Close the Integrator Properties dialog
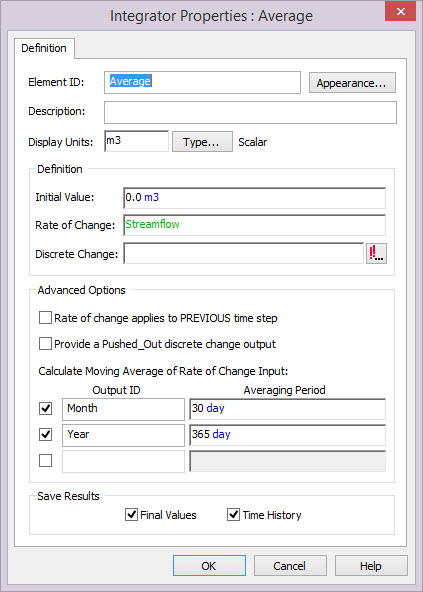This screenshot has width=423, height=592. click(x=400, y=11)
